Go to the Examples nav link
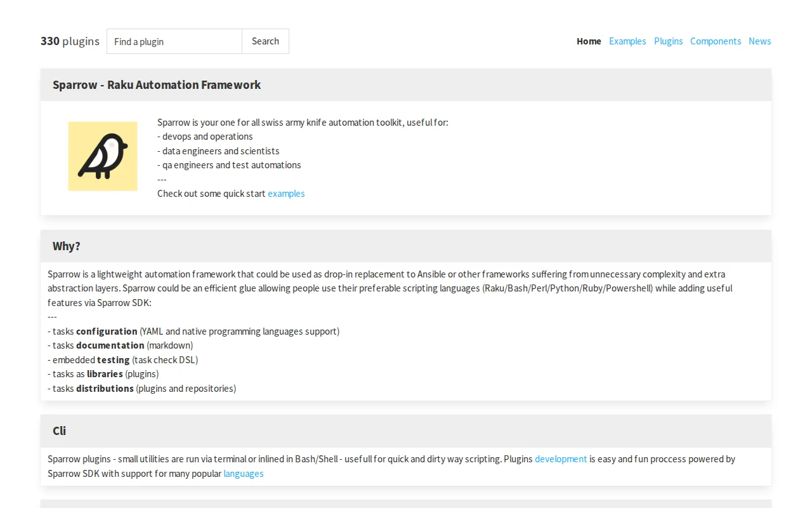The image size is (812, 508). click(x=627, y=41)
